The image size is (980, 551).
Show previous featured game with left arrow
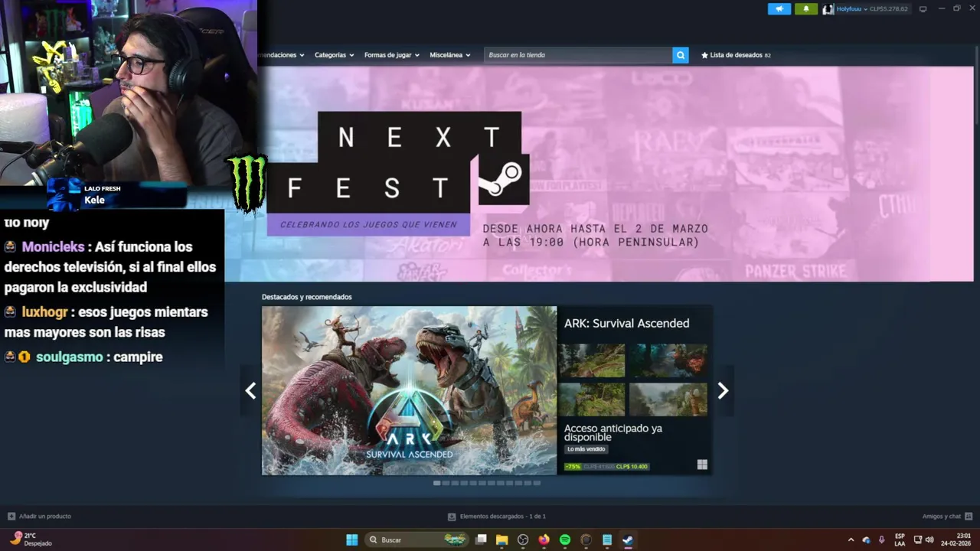250,391
